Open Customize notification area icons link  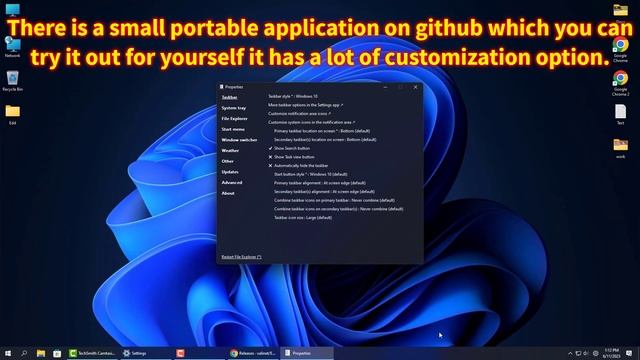(299, 113)
